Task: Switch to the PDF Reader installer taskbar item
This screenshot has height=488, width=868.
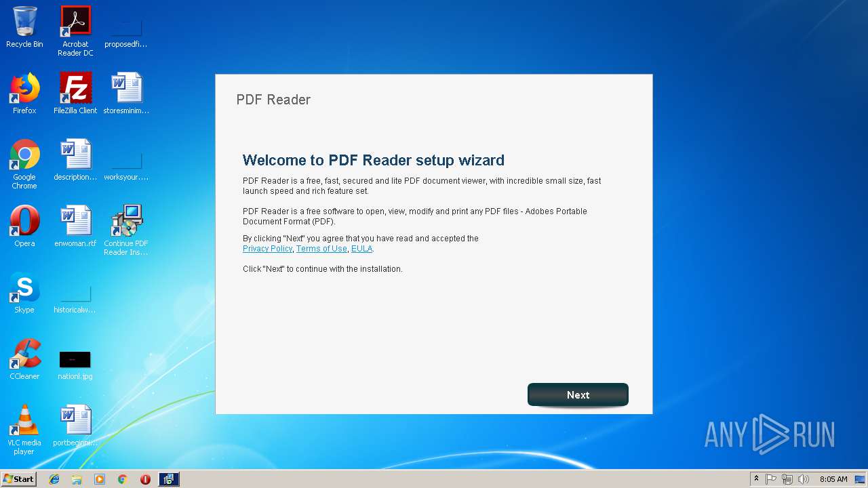Action: point(169,479)
